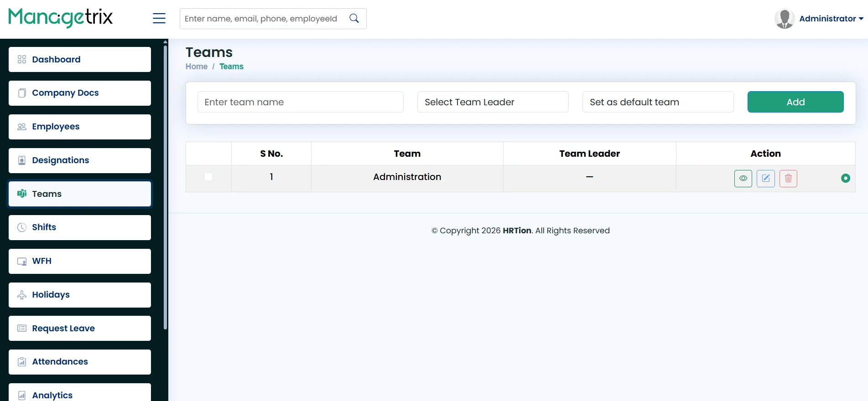Expand the Administrator account dropdown
The height and width of the screenshot is (401, 868).
(x=831, y=19)
